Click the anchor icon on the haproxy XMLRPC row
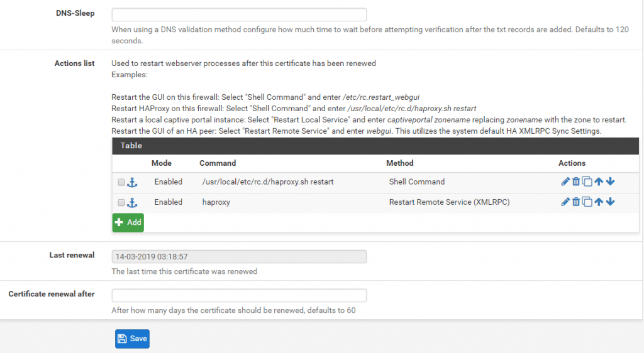This screenshot has height=353, width=644. [x=132, y=202]
